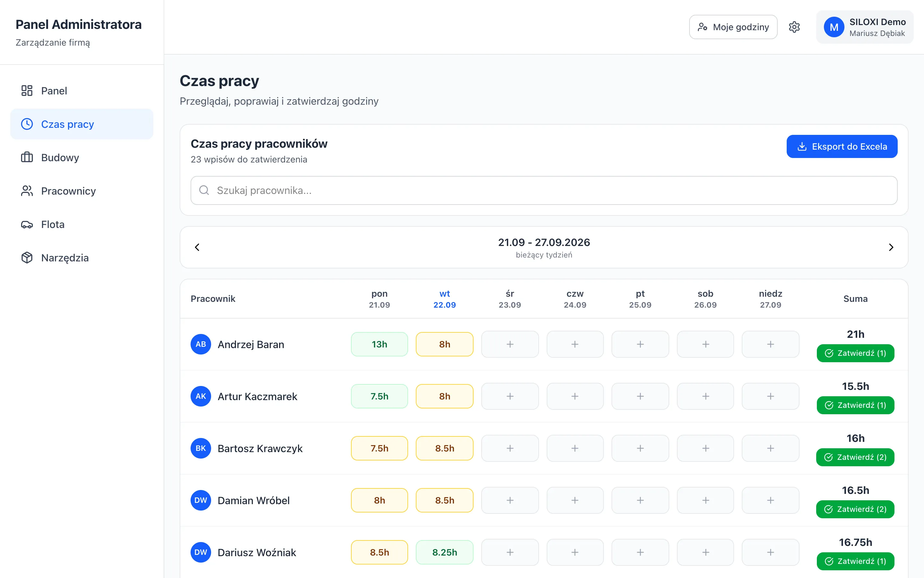This screenshot has height=578, width=924.
Task: Add Sunday hours for Andrzej Baran
Action: pos(771,344)
